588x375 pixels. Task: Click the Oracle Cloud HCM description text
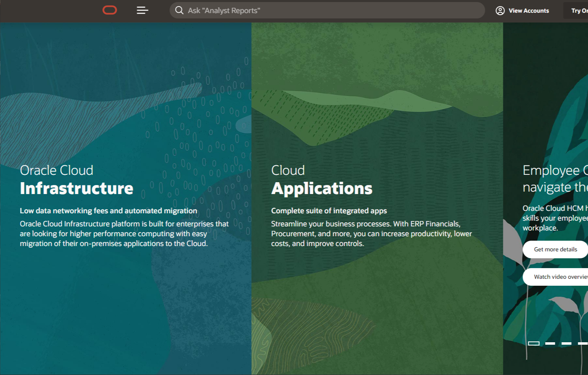[x=555, y=218]
